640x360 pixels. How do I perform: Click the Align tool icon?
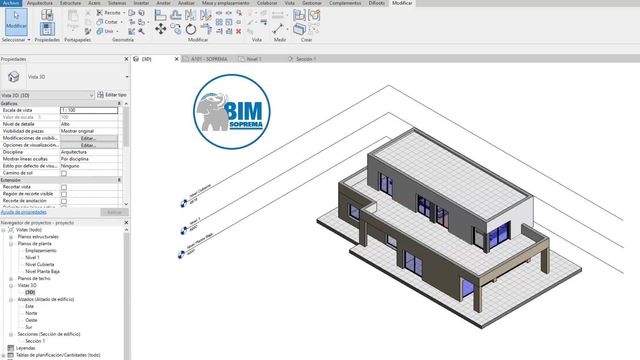[160, 15]
